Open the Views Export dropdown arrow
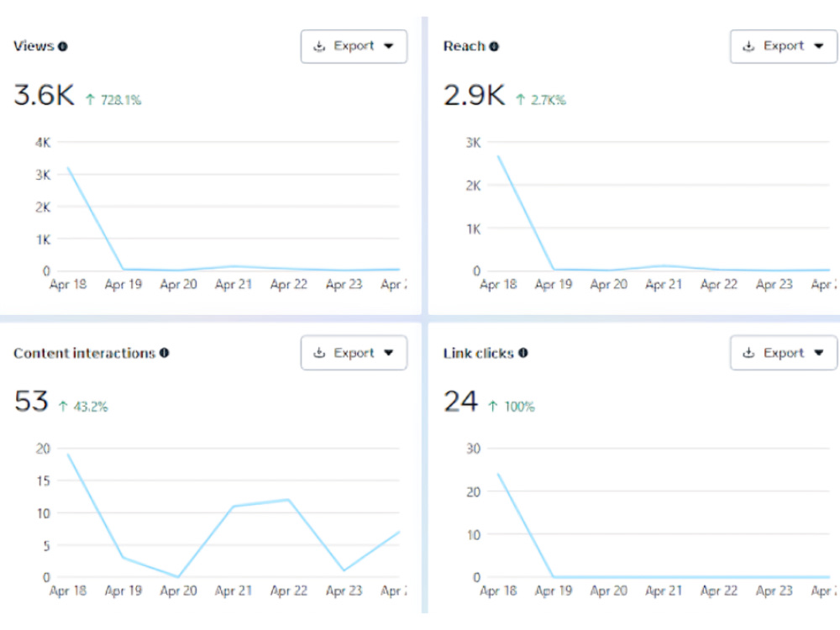Screen dimensions: 840x630 tap(389, 46)
